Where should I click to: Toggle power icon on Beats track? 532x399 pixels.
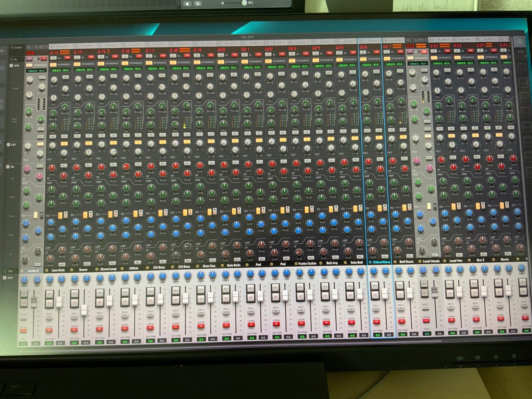(493, 259)
